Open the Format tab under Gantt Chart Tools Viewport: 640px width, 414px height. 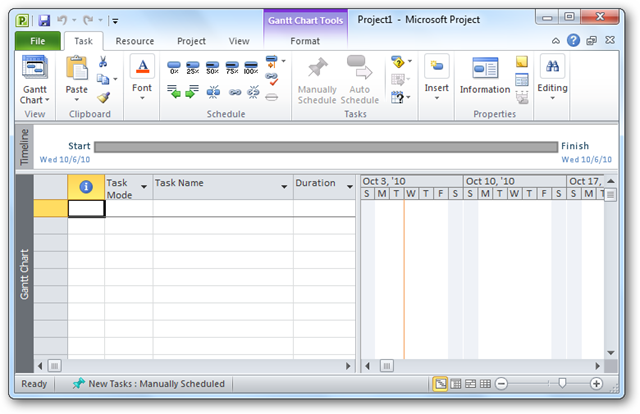[305, 41]
